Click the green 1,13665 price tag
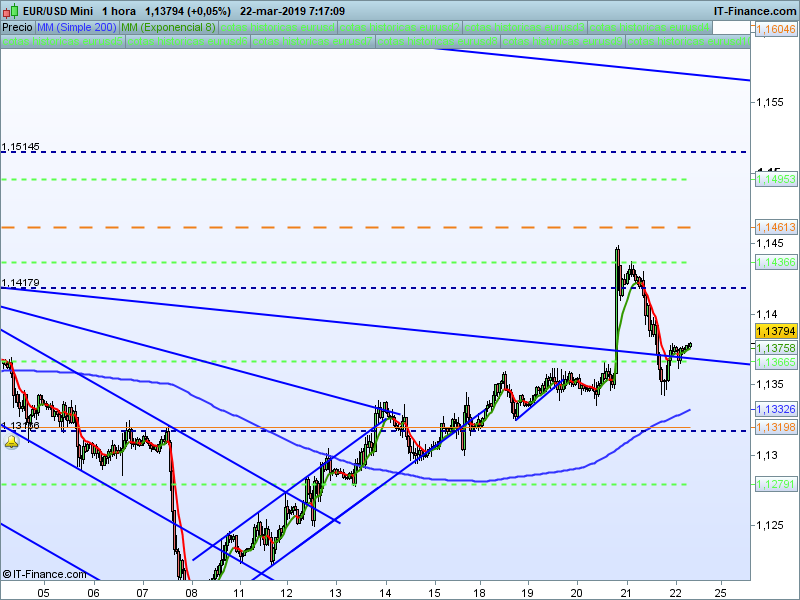 (776, 362)
